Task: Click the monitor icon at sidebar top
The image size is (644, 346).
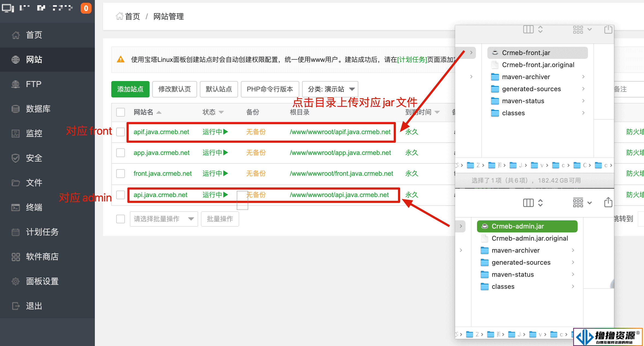Action: click(8, 8)
